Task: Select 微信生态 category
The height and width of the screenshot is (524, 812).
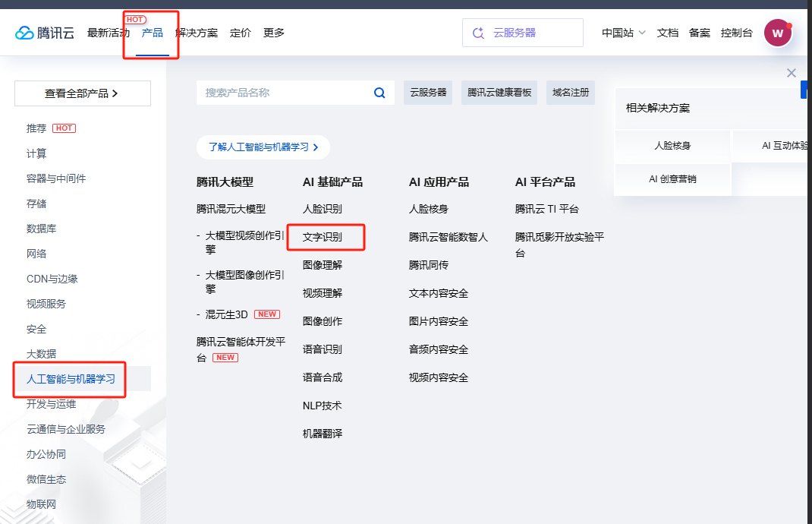Action: pos(46,479)
